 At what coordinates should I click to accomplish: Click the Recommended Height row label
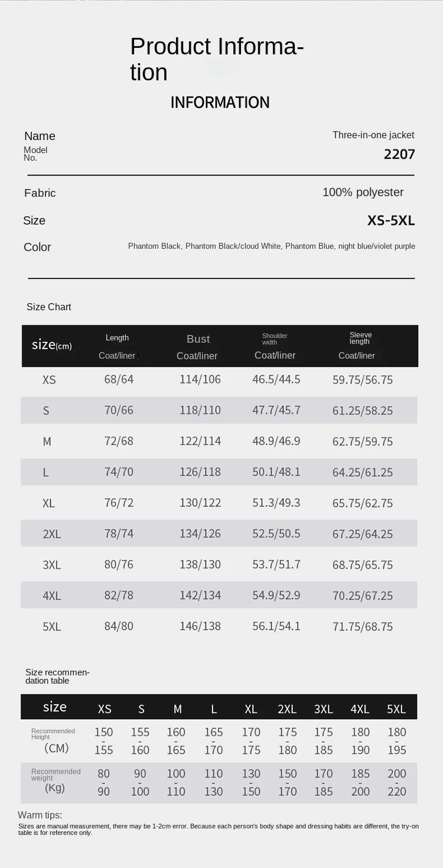(x=53, y=734)
